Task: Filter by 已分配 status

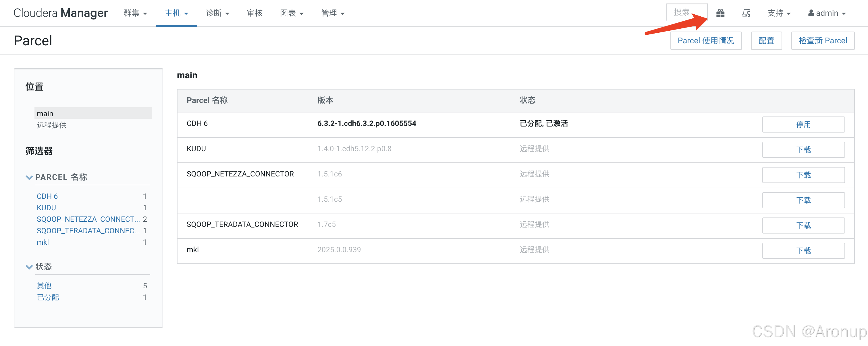Action: coord(48,297)
